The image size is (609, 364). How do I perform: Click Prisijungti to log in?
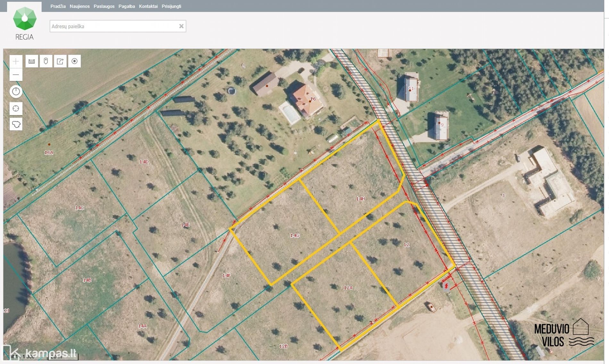[x=171, y=6]
